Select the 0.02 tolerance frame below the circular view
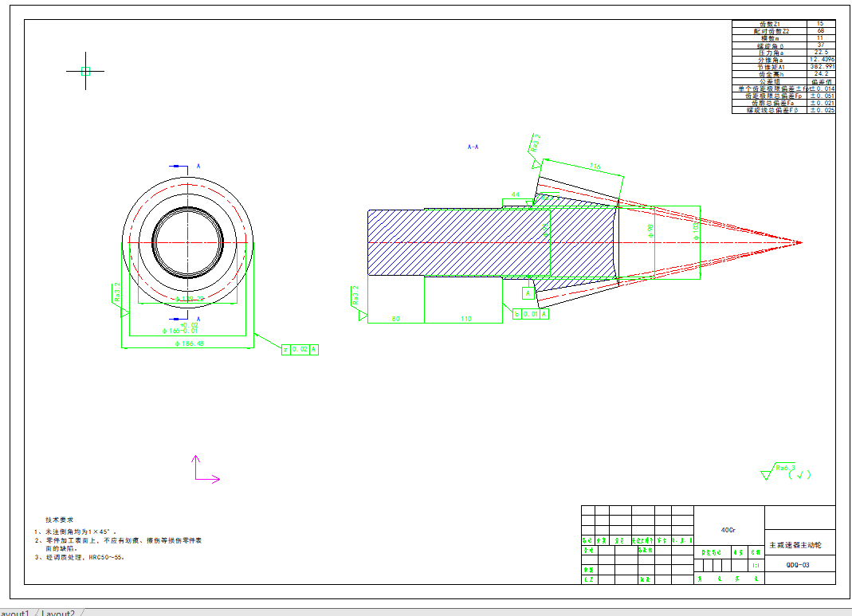The image size is (852, 616). 300,349
